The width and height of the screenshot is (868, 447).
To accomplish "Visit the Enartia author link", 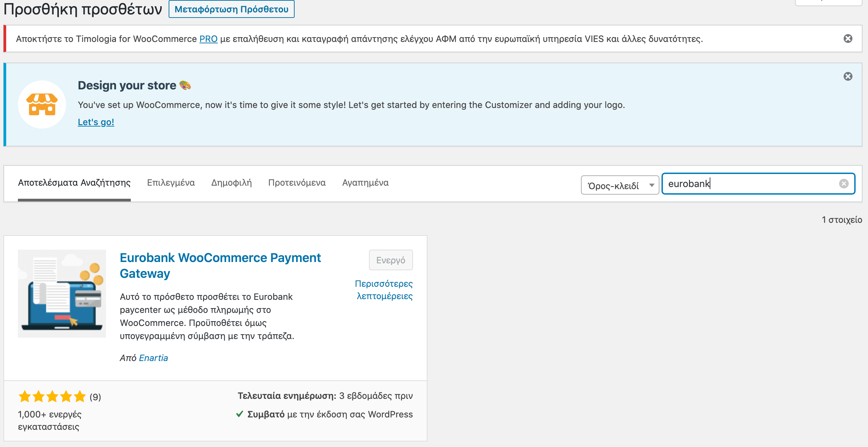I will point(154,358).
